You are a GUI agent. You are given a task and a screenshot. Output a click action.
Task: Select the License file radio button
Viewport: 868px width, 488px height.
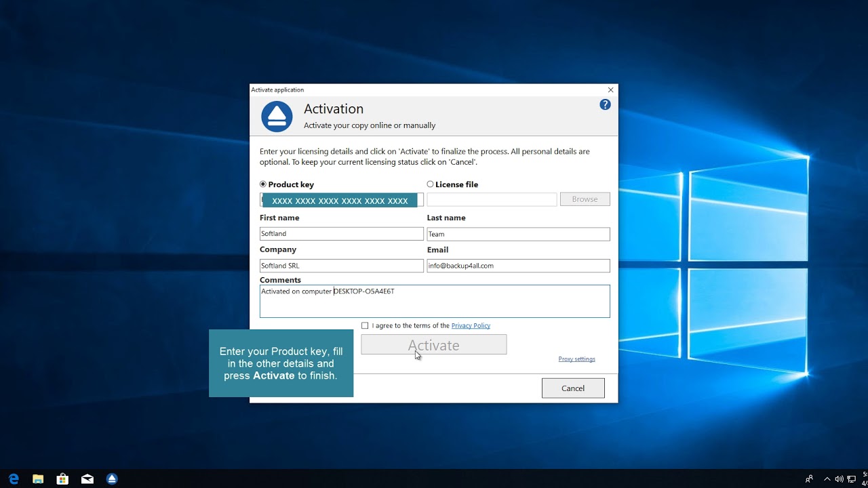tap(429, 184)
